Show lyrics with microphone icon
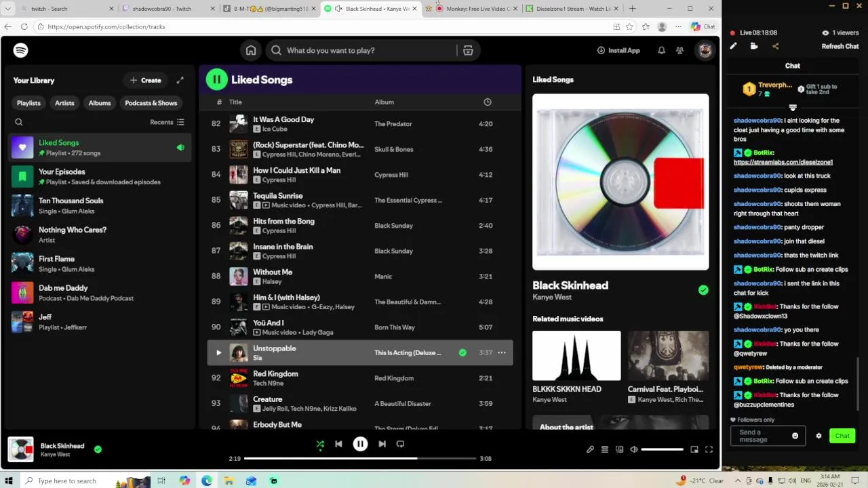Screen dimensions: 868x488 coord(590,449)
